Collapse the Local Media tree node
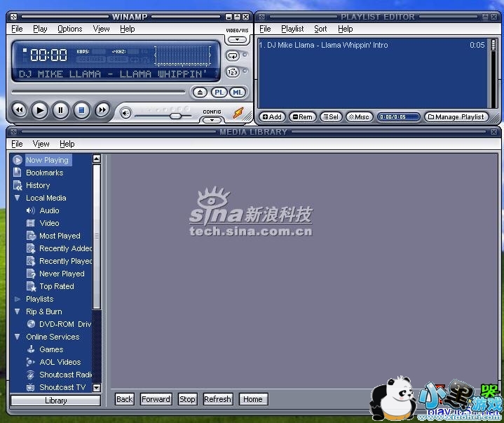The image size is (504, 423). [x=18, y=198]
